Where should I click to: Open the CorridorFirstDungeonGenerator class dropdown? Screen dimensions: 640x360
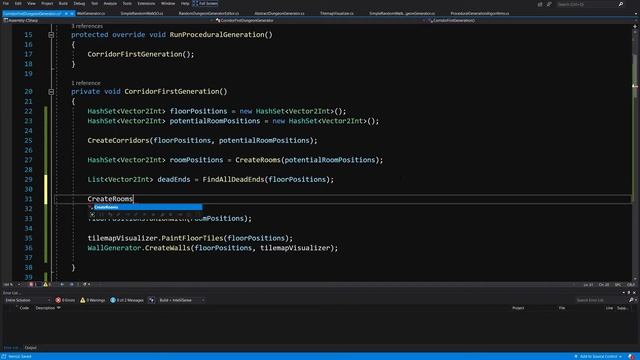320,20
